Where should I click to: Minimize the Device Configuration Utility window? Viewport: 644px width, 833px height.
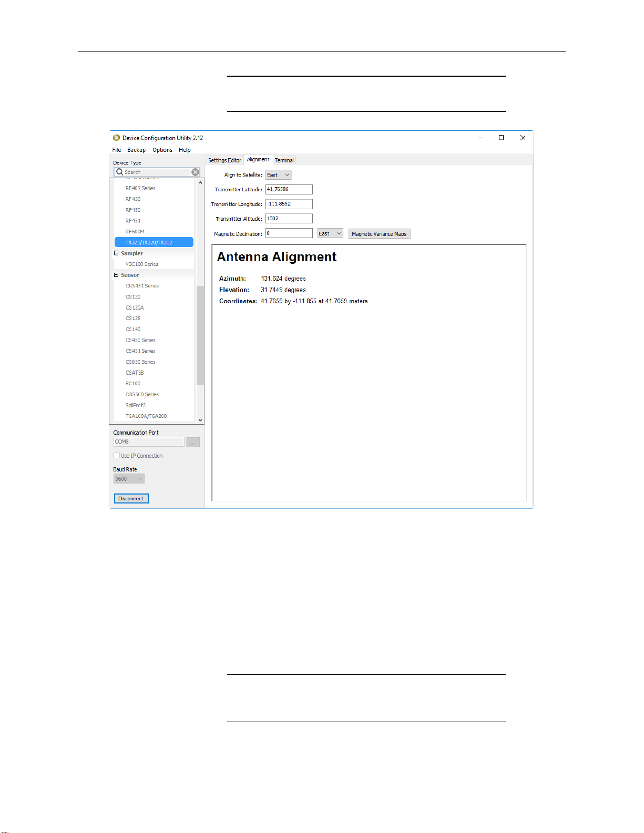coord(480,138)
